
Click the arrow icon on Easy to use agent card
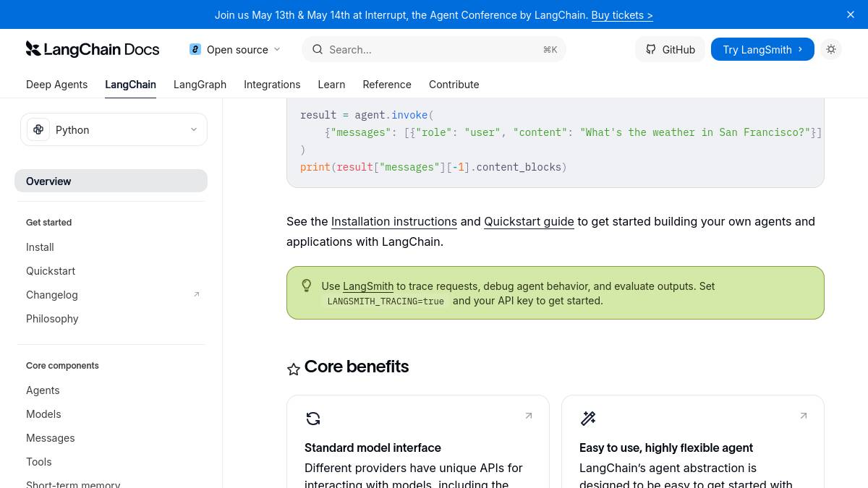point(804,416)
